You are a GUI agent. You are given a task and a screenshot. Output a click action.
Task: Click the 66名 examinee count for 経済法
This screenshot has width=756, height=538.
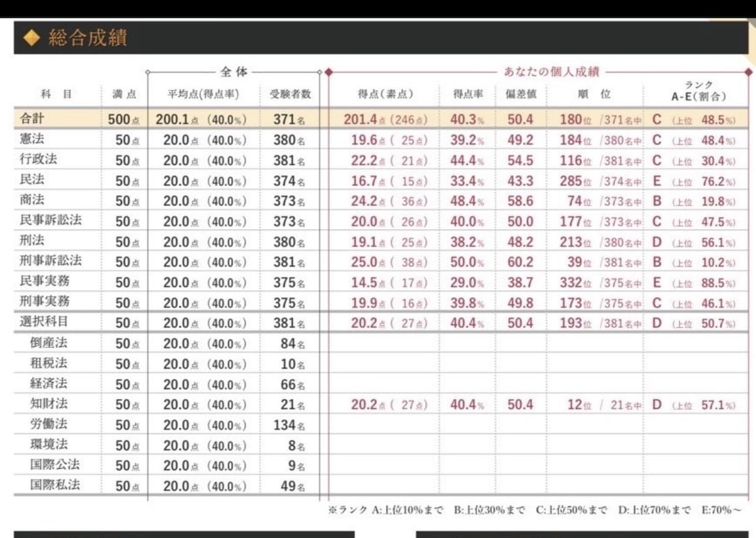click(293, 384)
